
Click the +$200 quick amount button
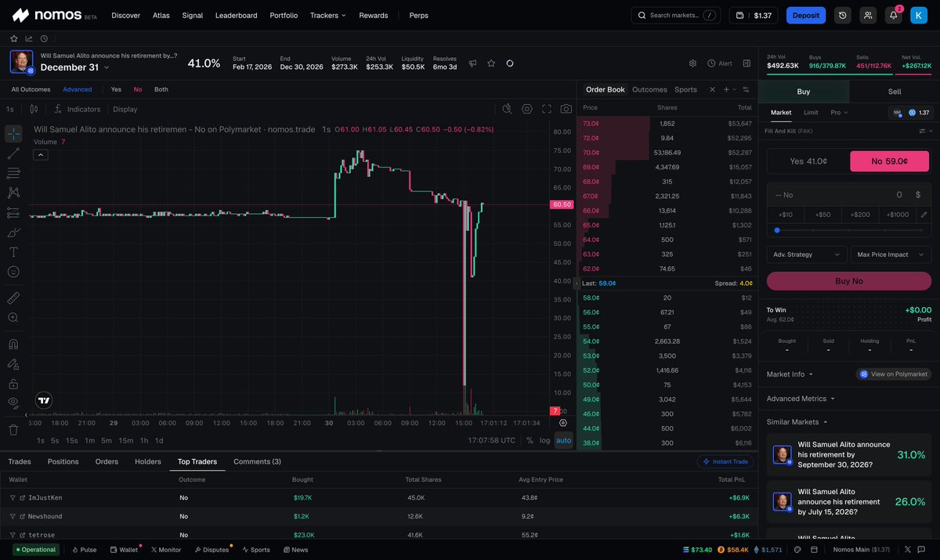pos(860,214)
